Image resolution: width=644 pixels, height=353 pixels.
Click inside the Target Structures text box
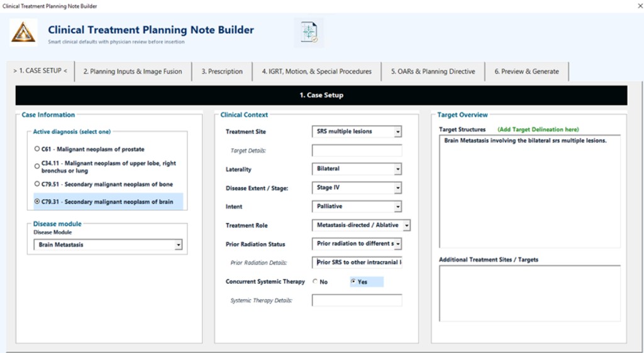click(530, 192)
